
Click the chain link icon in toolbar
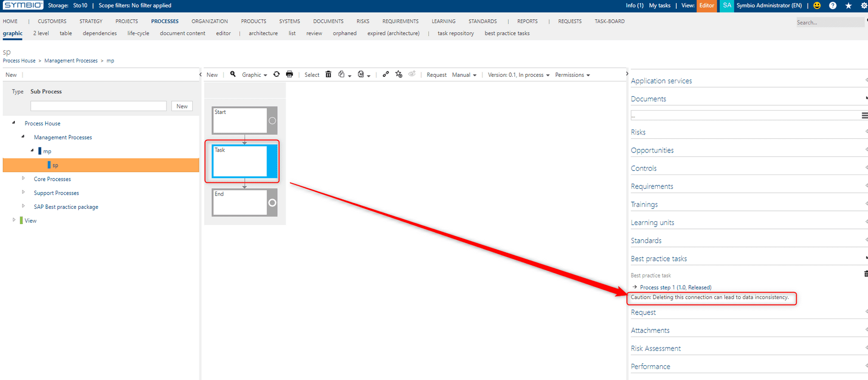tap(386, 74)
